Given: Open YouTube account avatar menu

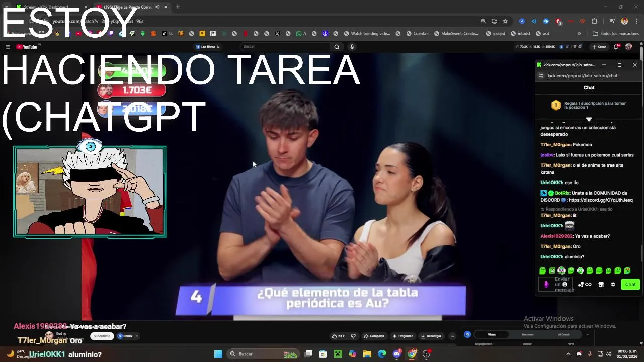Looking at the screenshot, I should coord(628,47).
